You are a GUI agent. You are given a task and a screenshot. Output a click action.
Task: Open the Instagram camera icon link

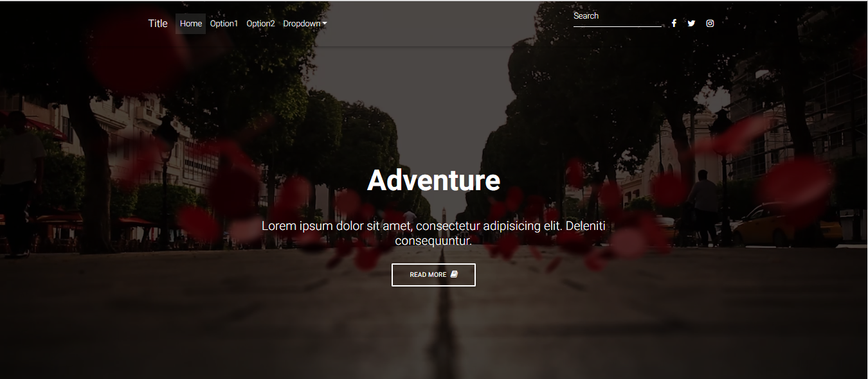(710, 23)
